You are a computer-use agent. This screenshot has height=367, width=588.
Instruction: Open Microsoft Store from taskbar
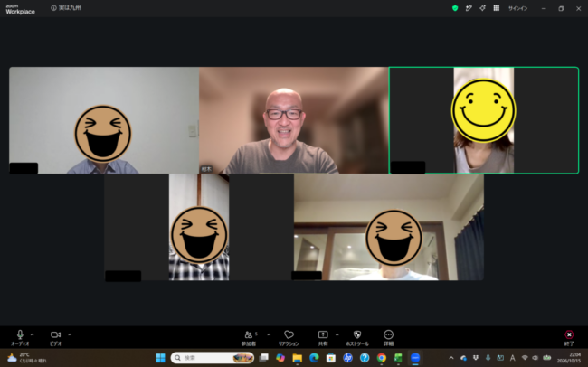331,358
